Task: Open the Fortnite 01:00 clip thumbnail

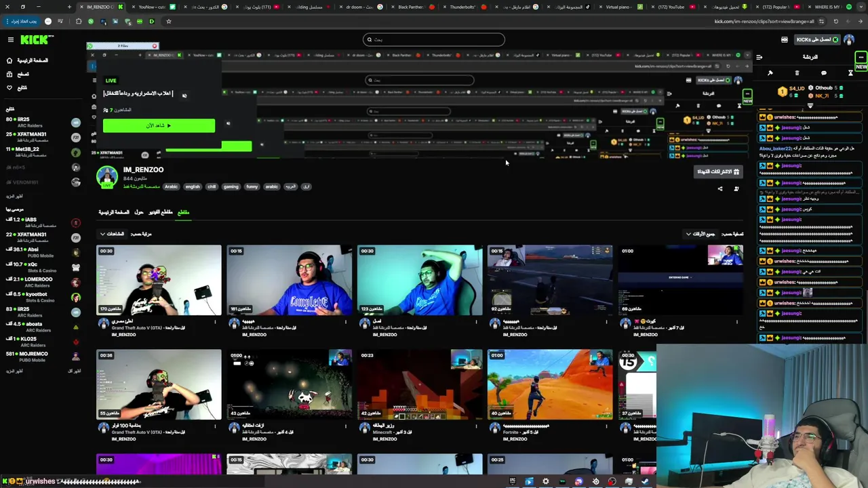Action: tap(550, 384)
